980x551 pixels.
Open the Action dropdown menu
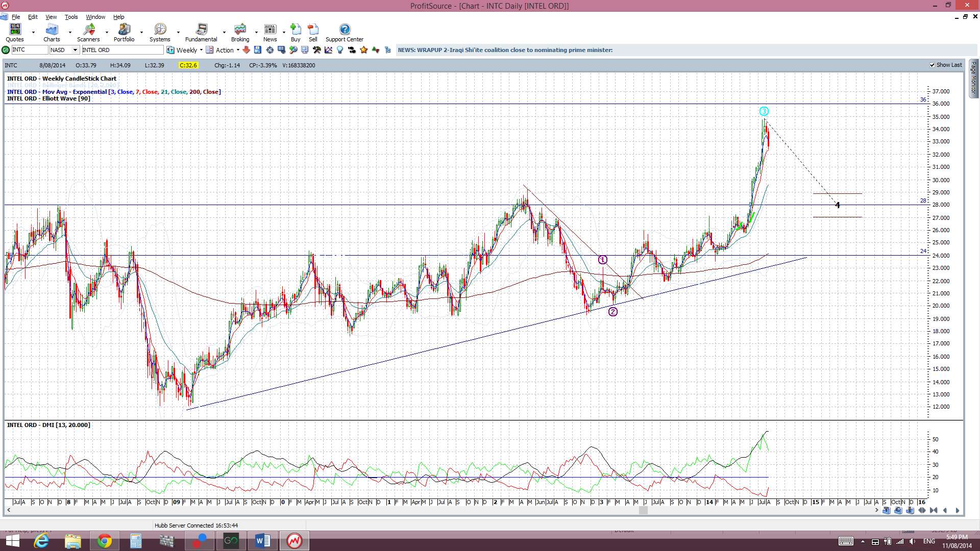[x=223, y=50]
